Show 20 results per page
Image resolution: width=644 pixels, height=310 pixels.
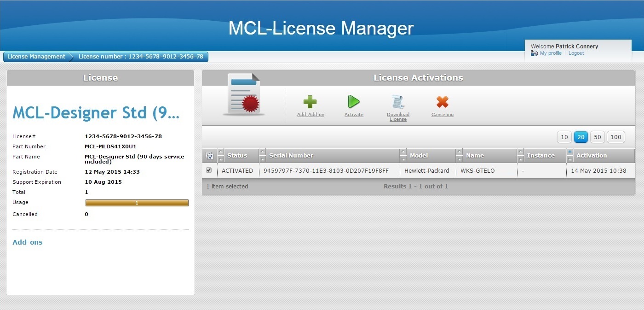click(581, 137)
